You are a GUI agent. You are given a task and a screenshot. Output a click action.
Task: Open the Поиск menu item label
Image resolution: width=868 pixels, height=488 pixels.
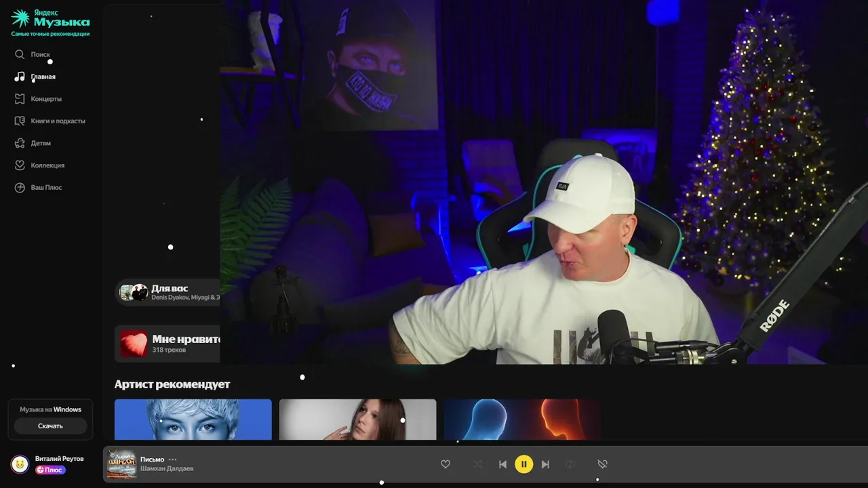[40, 54]
